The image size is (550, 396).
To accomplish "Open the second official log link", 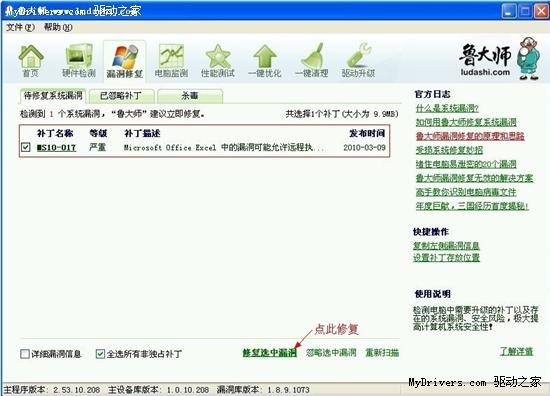I will click(x=466, y=122).
